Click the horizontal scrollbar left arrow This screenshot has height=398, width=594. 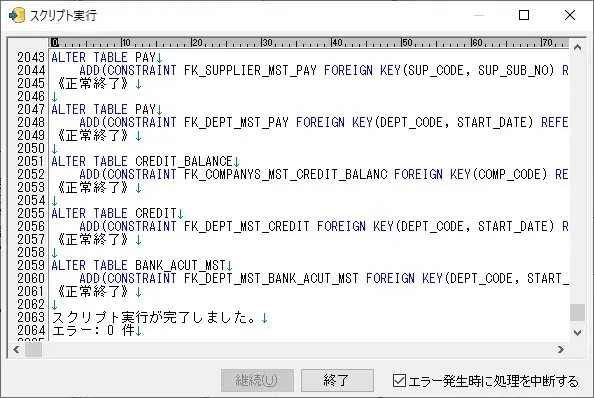pos(16,350)
